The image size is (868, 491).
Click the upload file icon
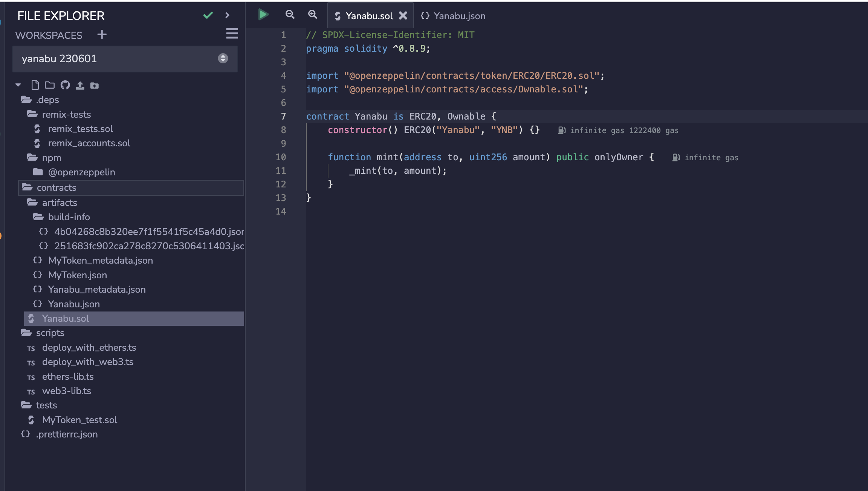coord(80,86)
